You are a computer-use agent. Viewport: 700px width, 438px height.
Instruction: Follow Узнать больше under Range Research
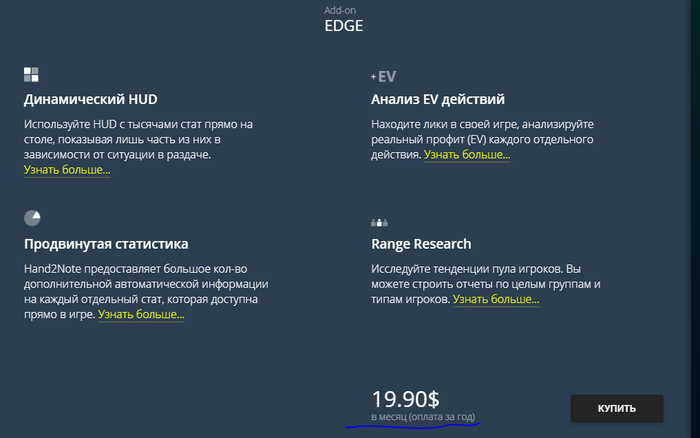point(496,299)
